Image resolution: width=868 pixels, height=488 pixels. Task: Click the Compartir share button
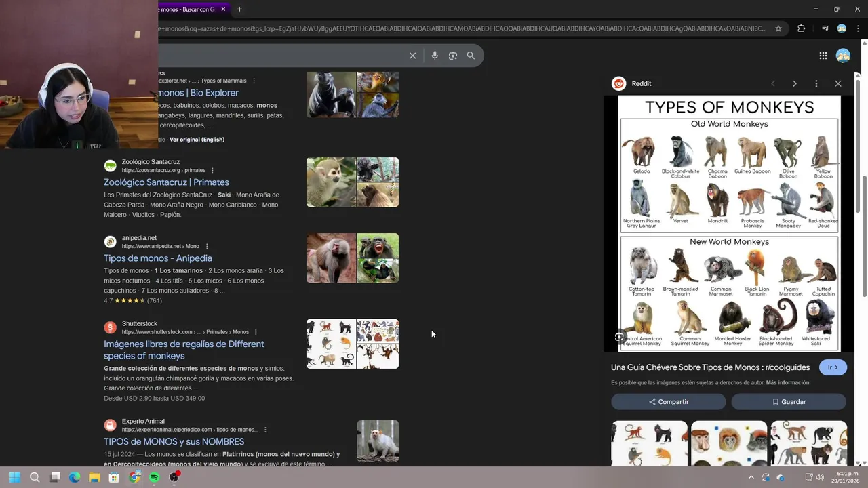click(669, 402)
